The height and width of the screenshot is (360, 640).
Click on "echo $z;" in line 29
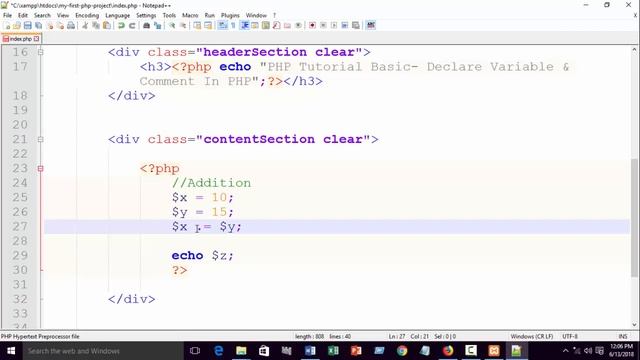point(202,256)
